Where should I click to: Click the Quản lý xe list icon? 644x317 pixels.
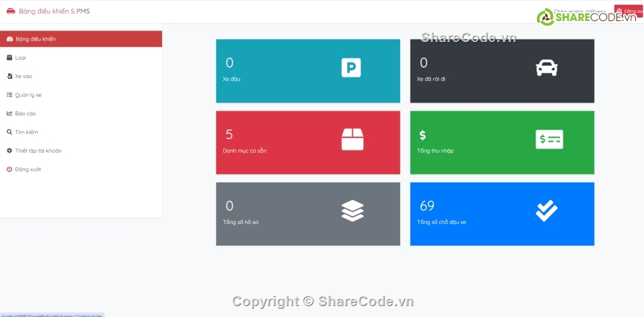[x=9, y=95]
